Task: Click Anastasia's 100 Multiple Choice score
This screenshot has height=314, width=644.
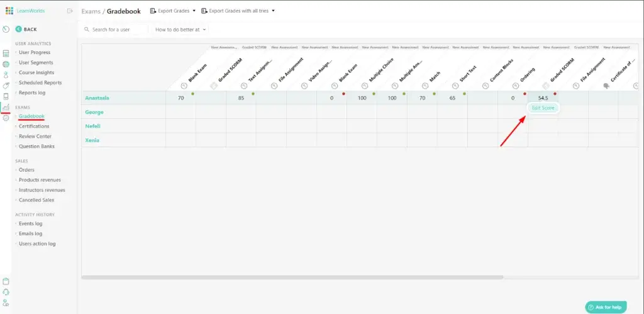Action: pyautogui.click(x=362, y=98)
